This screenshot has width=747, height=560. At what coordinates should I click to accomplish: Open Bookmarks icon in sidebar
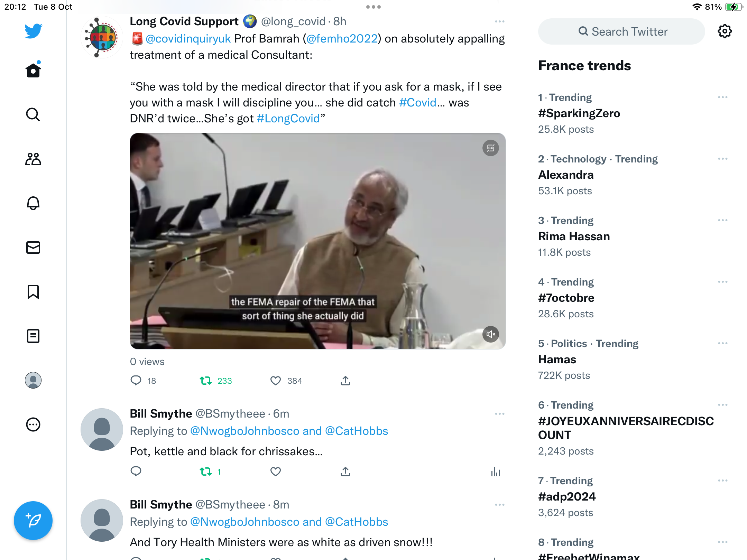(33, 292)
